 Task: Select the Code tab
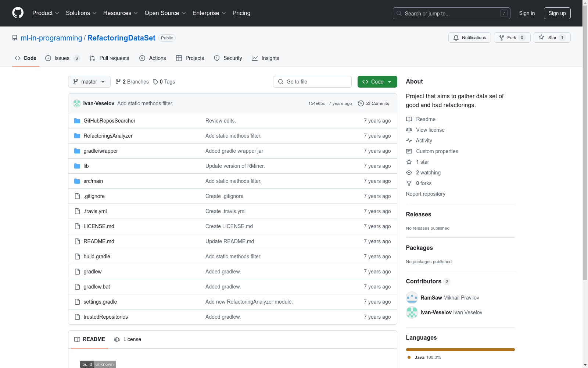tap(26, 58)
